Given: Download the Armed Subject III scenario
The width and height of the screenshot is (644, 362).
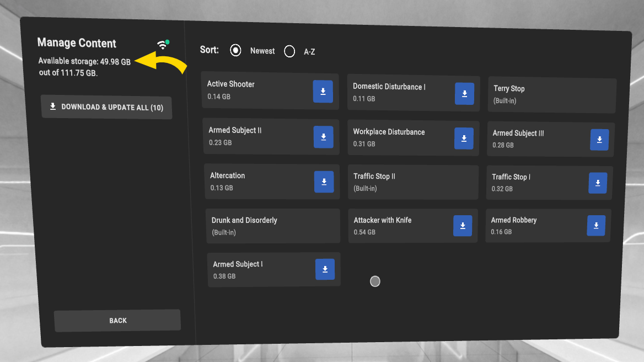Looking at the screenshot, I should (599, 140).
